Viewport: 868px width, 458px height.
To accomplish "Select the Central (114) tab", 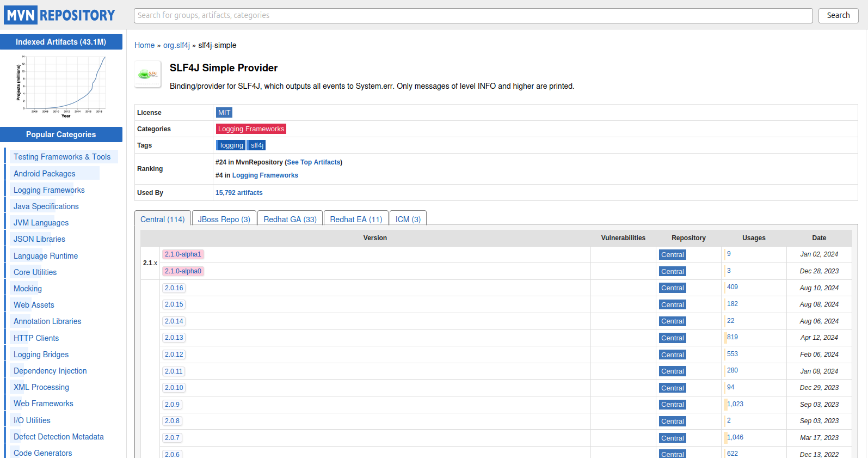I will pyautogui.click(x=163, y=219).
